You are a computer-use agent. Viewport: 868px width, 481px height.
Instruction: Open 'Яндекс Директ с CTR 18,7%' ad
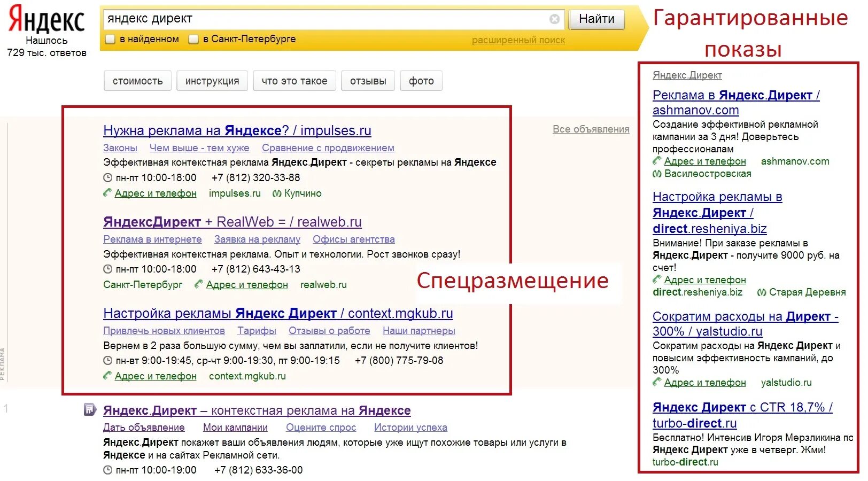point(742,415)
